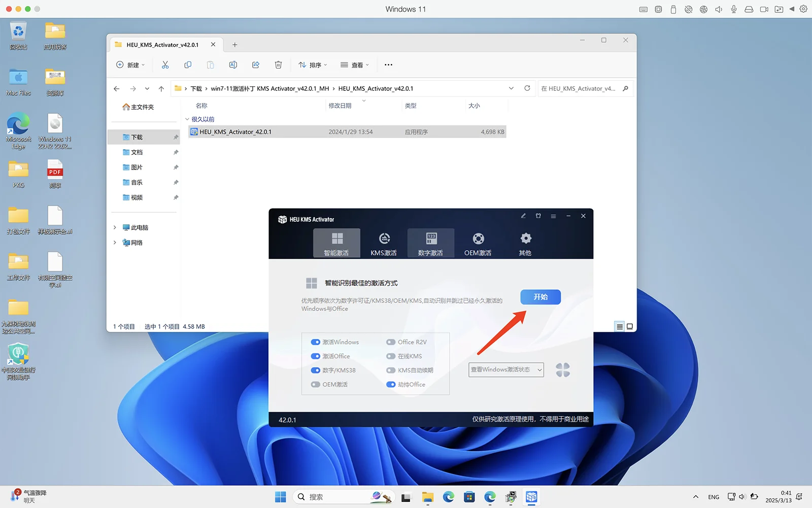The width and height of the screenshot is (812, 508).
Task: Open the recent locations chevron in Explorer
Action: tap(147, 89)
